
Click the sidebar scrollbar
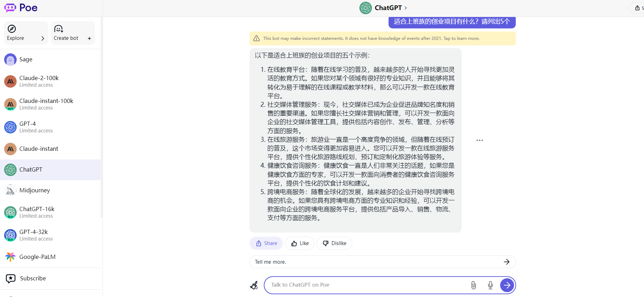pos(102,118)
